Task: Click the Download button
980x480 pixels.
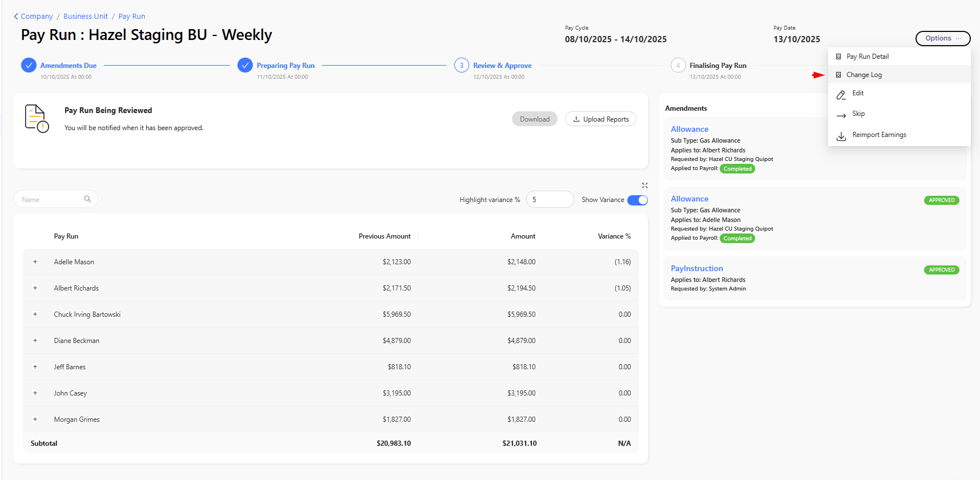Action: [535, 119]
